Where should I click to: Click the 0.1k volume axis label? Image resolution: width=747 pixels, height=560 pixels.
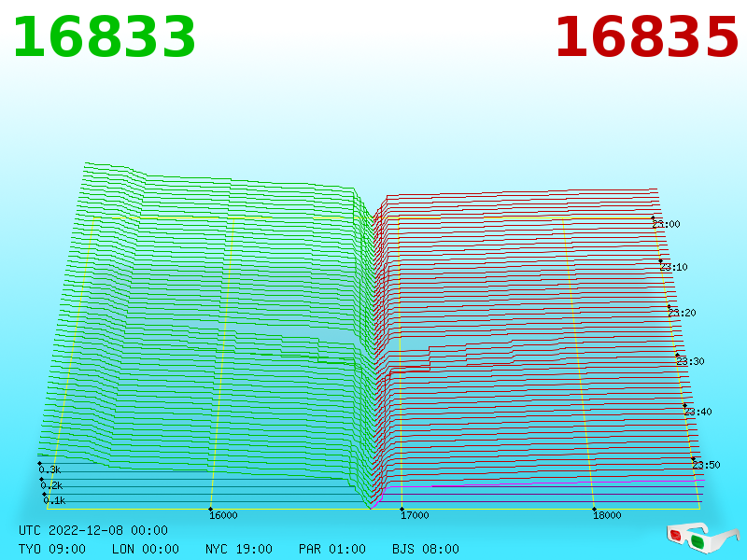[54, 500]
